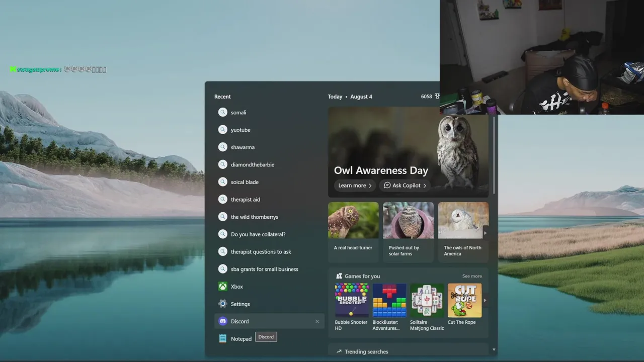Click the 6058 rewards points counter
Image resolution: width=644 pixels, height=362 pixels.
427,97
